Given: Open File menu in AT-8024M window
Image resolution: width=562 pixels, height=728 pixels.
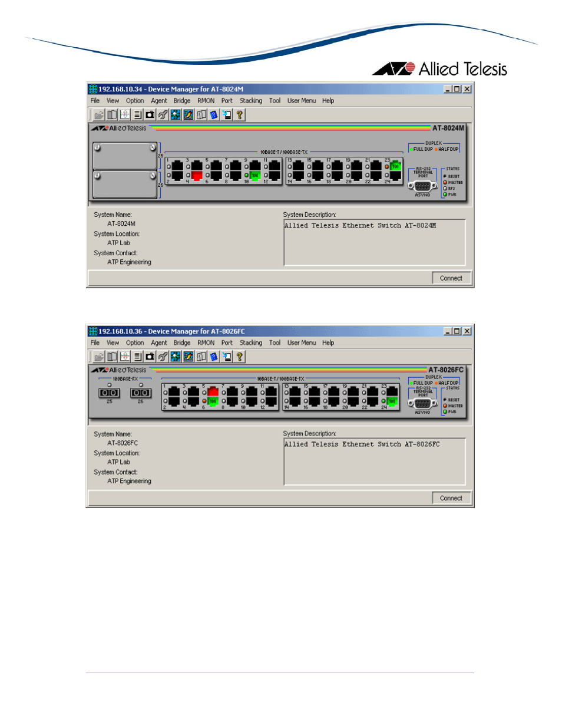Looking at the screenshot, I should 95,101.
